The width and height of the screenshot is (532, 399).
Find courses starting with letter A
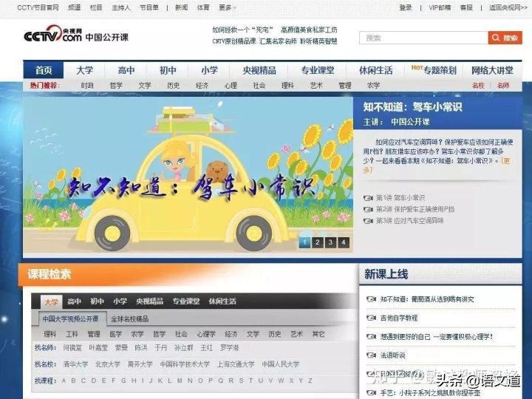64,381
